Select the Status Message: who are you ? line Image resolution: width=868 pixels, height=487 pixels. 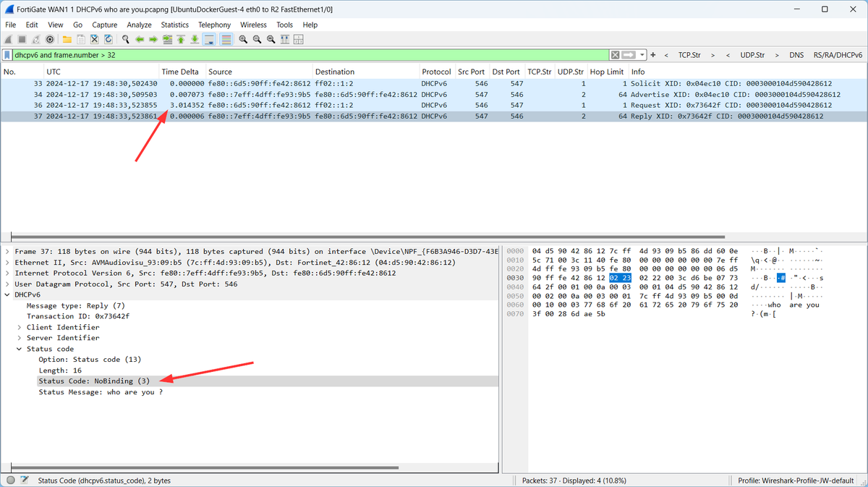[x=101, y=392]
